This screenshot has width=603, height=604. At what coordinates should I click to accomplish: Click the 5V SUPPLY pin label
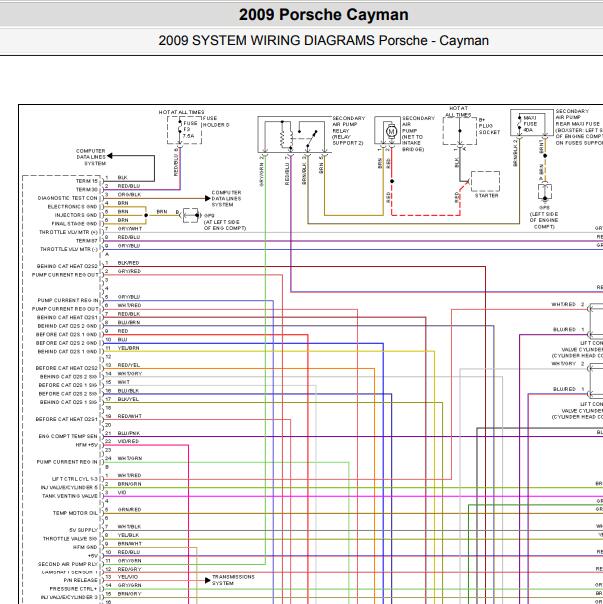click(84, 529)
